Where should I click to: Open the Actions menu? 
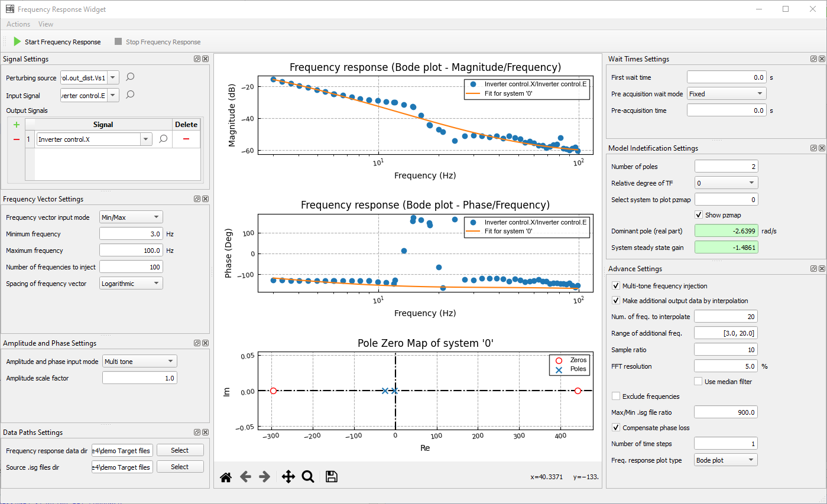tap(18, 24)
